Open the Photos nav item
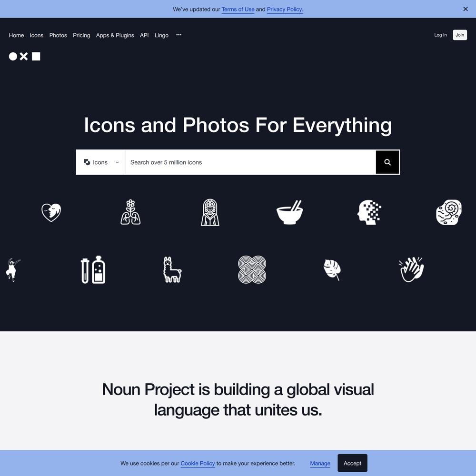Screen dimensions: 476x476 pyautogui.click(x=58, y=35)
